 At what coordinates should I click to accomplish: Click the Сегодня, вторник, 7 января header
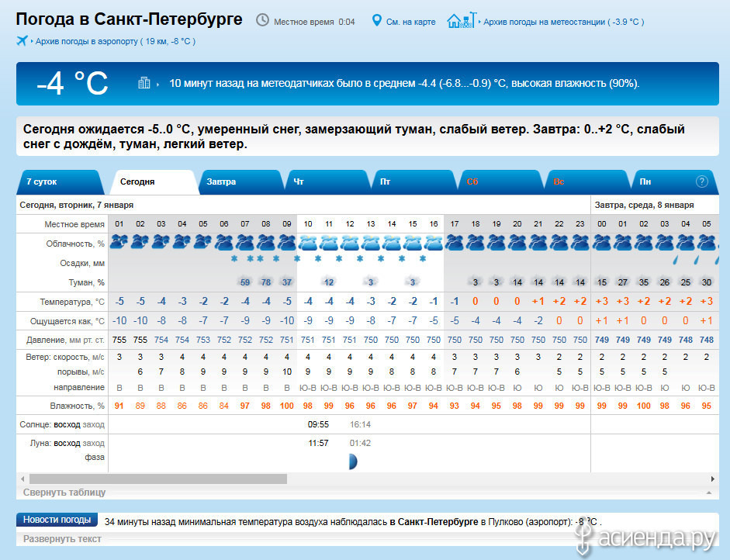[x=76, y=205]
